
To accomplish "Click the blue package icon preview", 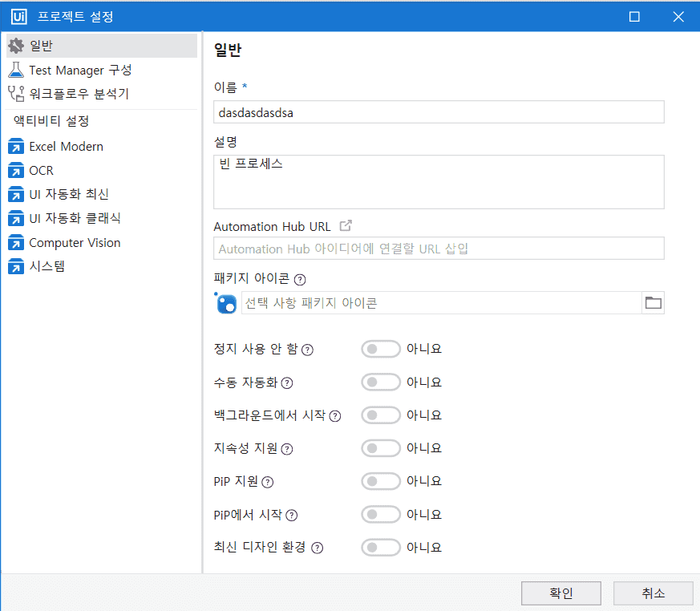I will point(226,303).
